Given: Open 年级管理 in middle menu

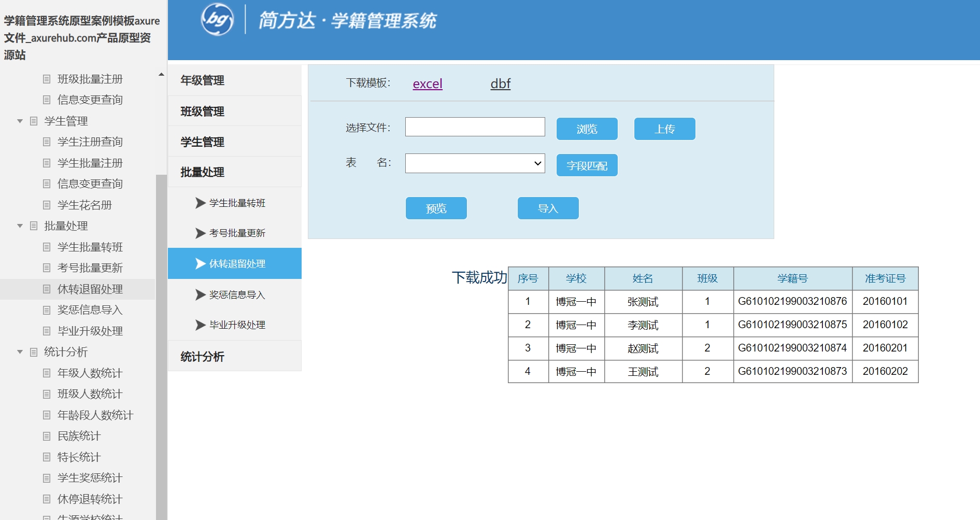Looking at the screenshot, I should pos(234,80).
